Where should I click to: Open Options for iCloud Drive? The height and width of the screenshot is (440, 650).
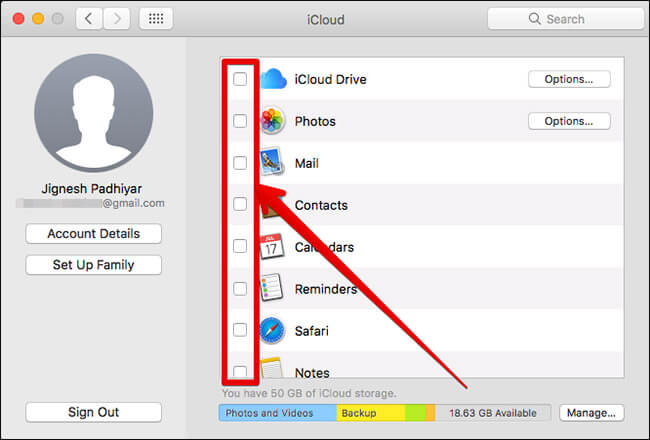coord(569,79)
